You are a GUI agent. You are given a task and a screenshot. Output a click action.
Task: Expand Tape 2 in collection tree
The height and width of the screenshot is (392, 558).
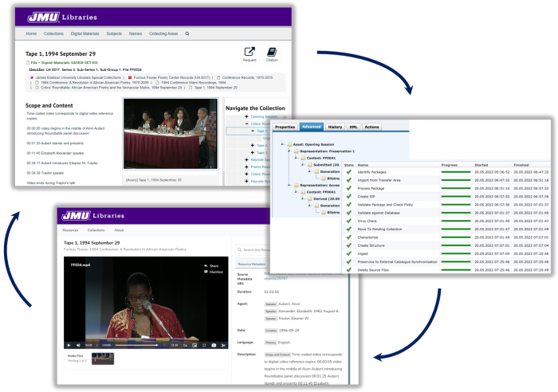253,145
